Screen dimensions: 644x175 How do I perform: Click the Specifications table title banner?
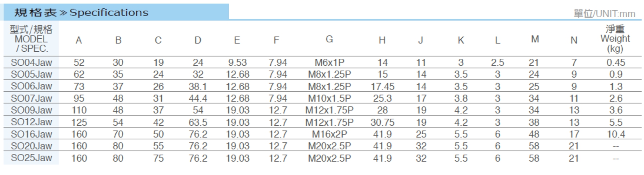click(x=116, y=13)
